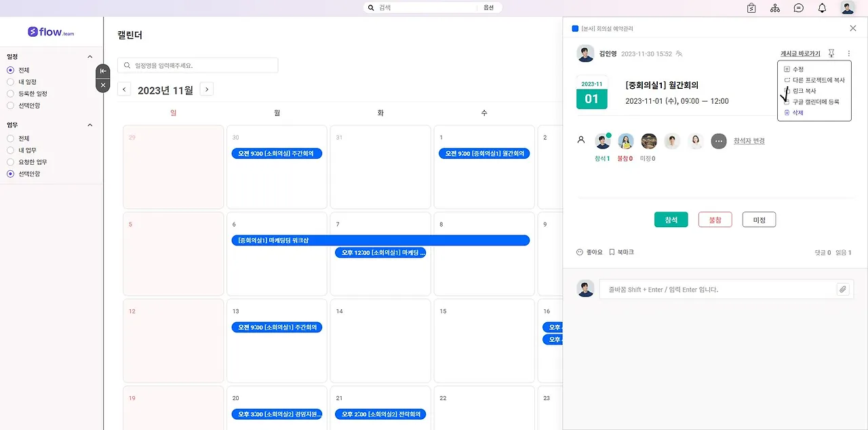Click the 참석 1 count label

[x=602, y=159]
